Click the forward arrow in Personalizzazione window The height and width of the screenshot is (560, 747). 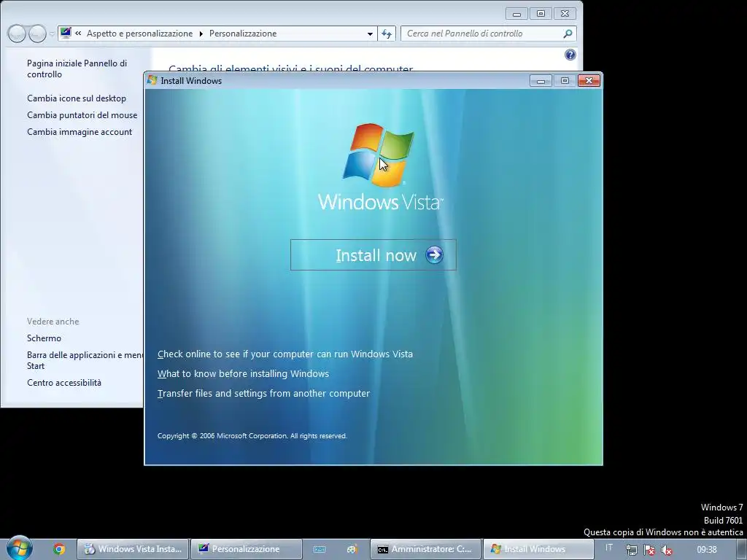(x=37, y=34)
